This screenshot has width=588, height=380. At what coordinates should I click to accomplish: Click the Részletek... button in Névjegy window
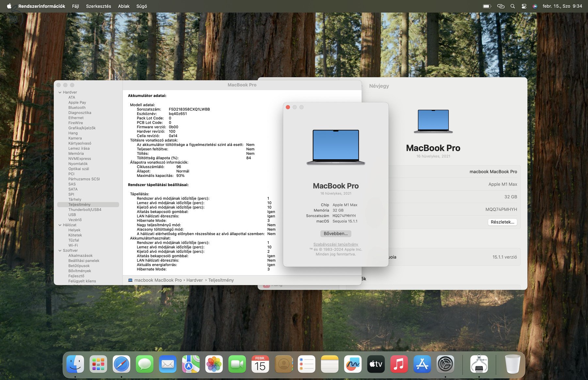(x=502, y=222)
